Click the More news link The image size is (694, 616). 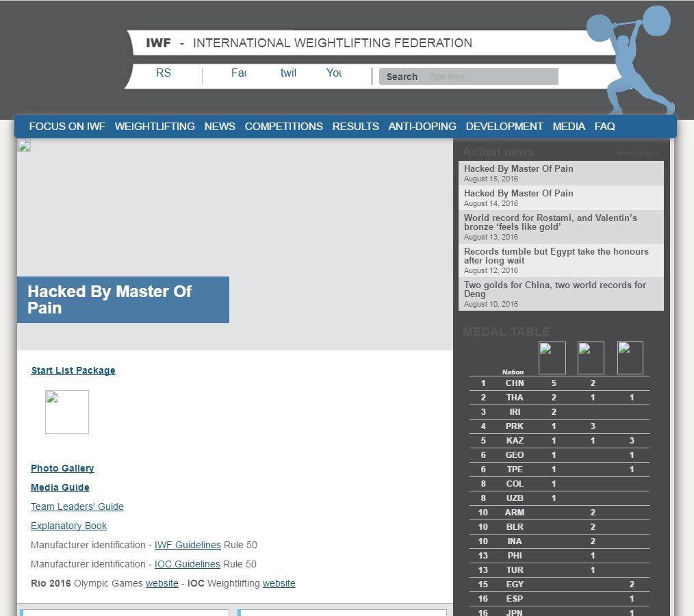pyautogui.click(x=638, y=153)
